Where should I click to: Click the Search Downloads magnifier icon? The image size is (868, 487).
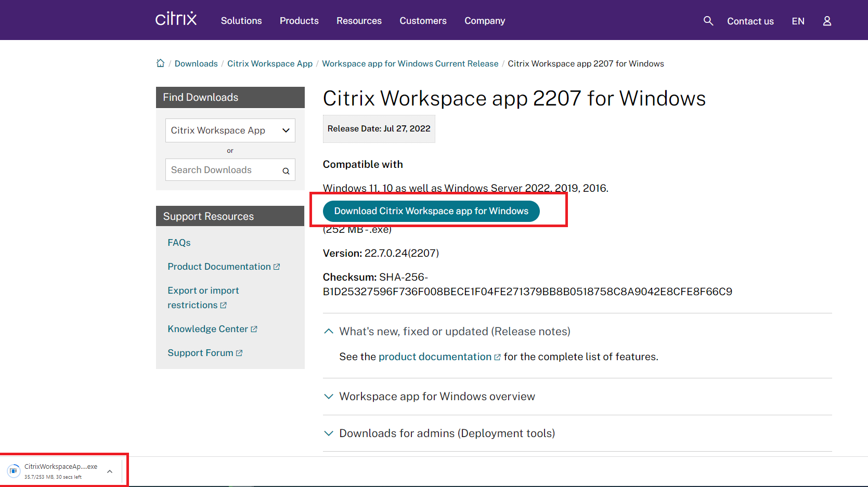286,170
